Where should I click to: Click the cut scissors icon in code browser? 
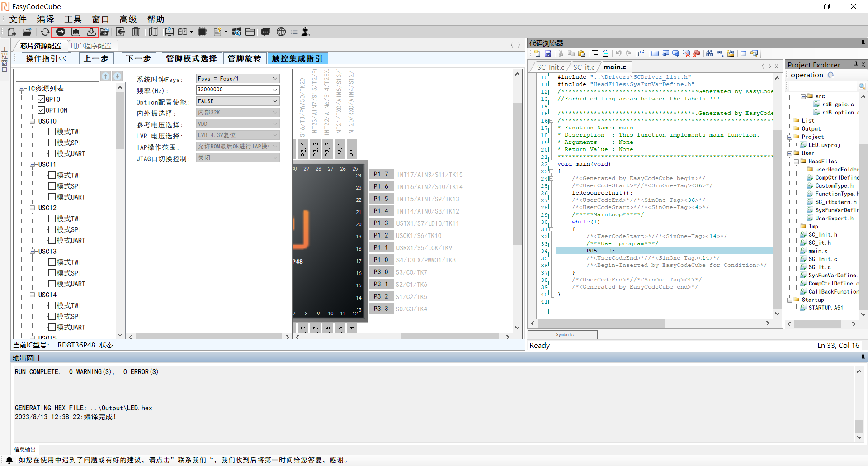tap(561, 53)
